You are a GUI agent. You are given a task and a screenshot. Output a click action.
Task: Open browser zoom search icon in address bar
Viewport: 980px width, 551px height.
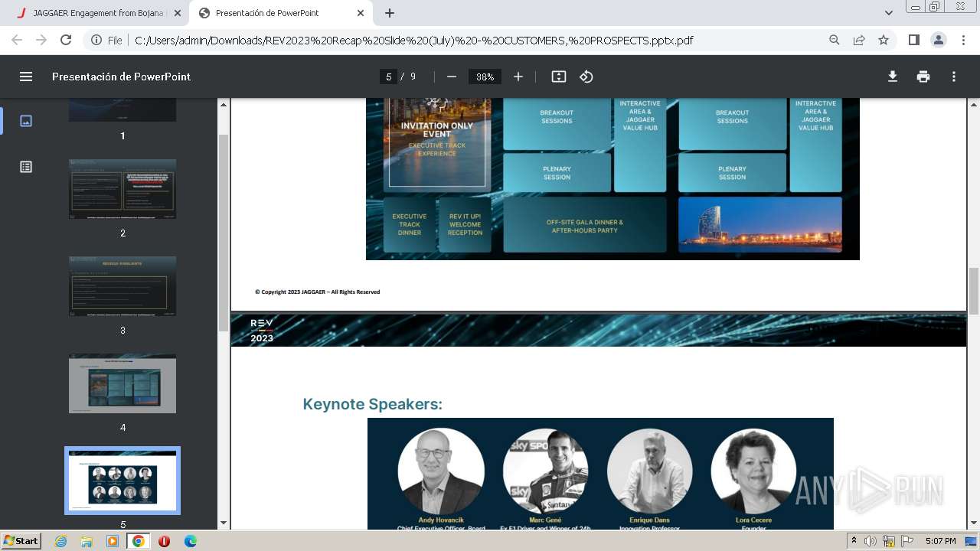pyautogui.click(x=835, y=40)
